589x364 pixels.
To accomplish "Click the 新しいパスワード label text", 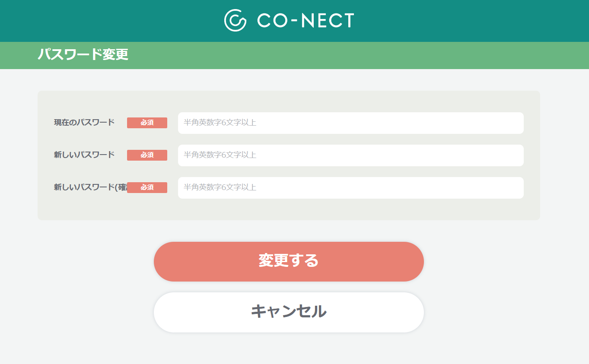I will click(84, 155).
